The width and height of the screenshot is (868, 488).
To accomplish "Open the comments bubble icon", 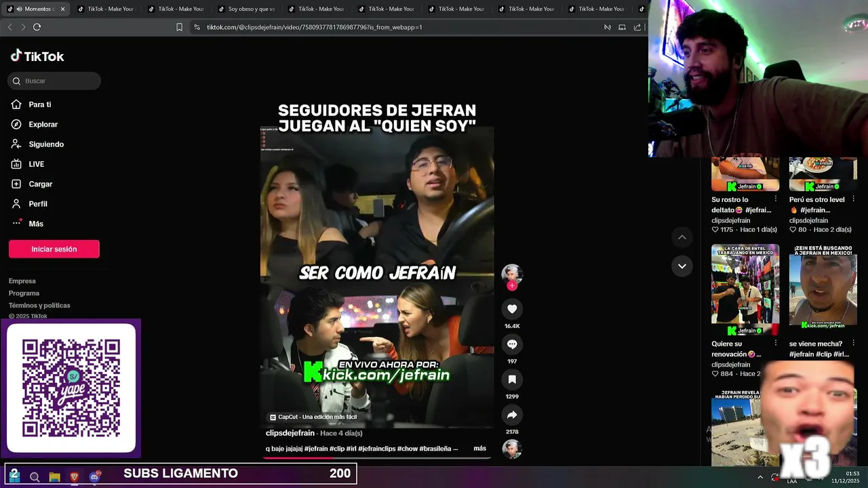I will [x=512, y=344].
